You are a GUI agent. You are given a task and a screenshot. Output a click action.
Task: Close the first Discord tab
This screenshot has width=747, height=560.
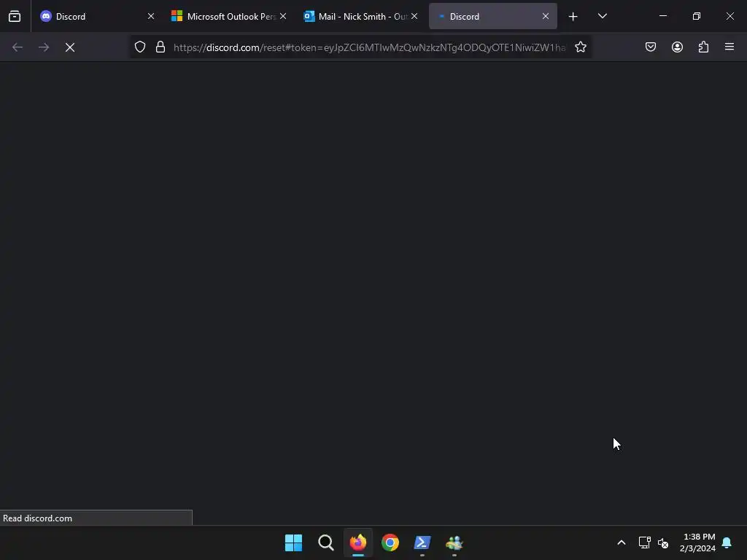[150, 16]
